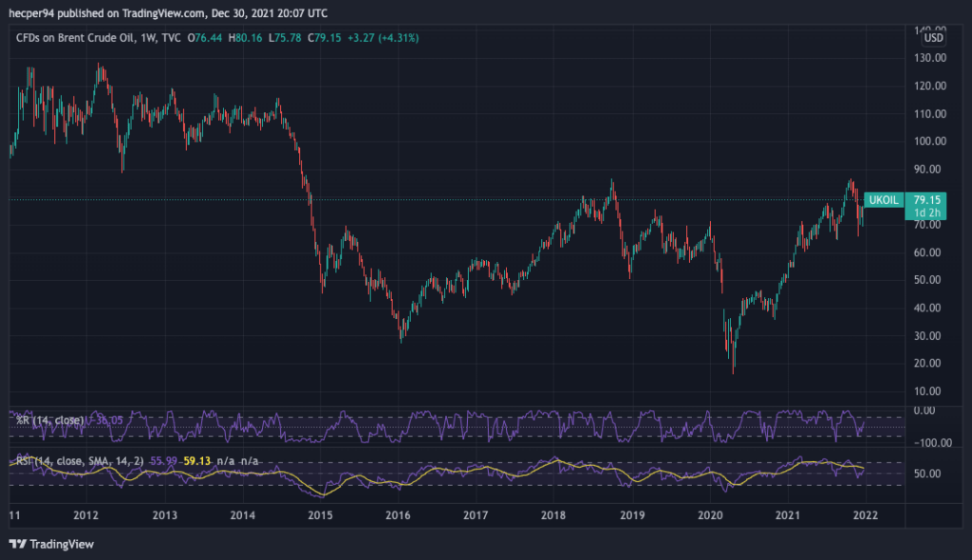Click the %R value -36.05

(106, 420)
